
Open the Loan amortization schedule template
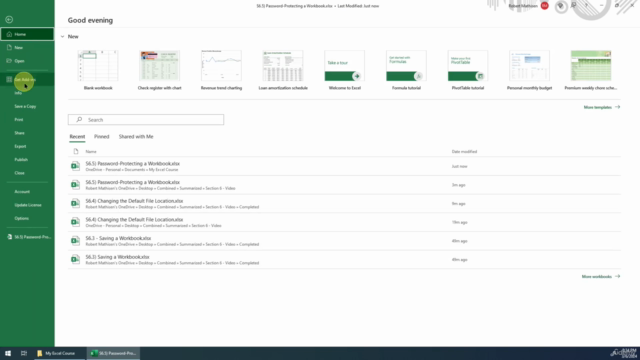coord(283,70)
